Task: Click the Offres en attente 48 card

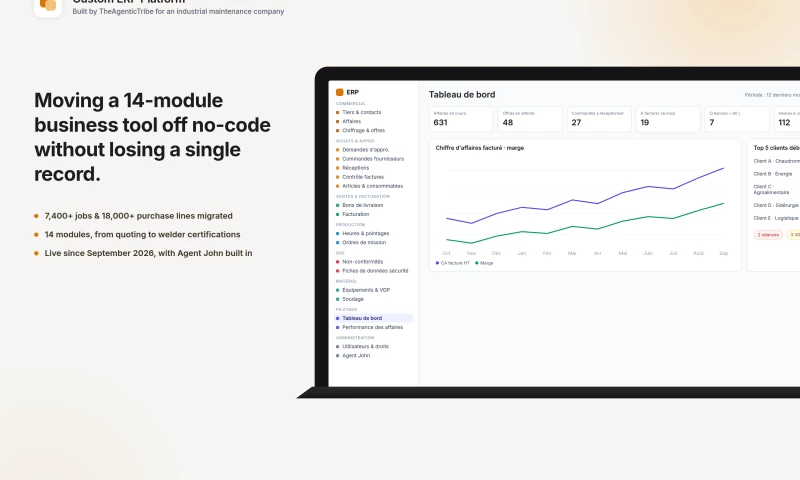Action: pos(530,119)
